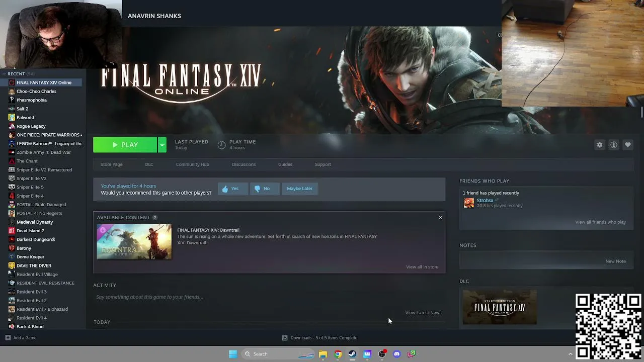The width and height of the screenshot is (644, 362).
Task: Open friend Strohsx's profile name link
Action: pyautogui.click(x=485, y=201)
